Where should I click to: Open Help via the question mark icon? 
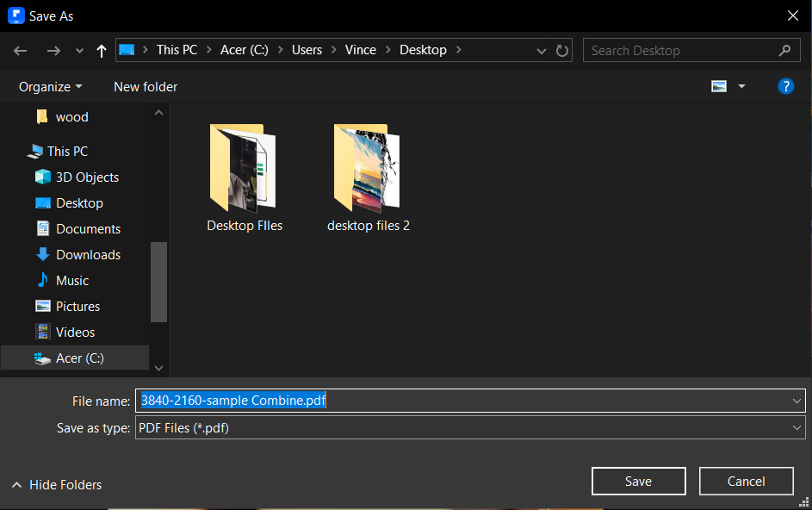point(786,86)
